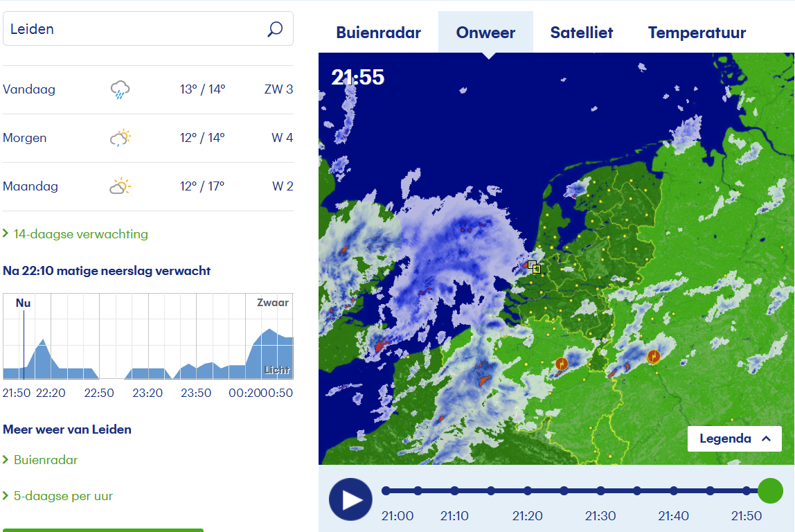Click the 13° / 14° temperature value

[x=202, y=89]
